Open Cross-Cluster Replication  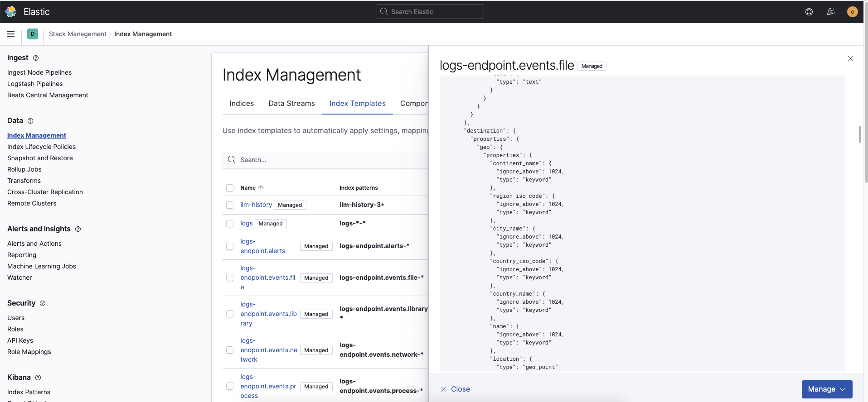[45, 192]
